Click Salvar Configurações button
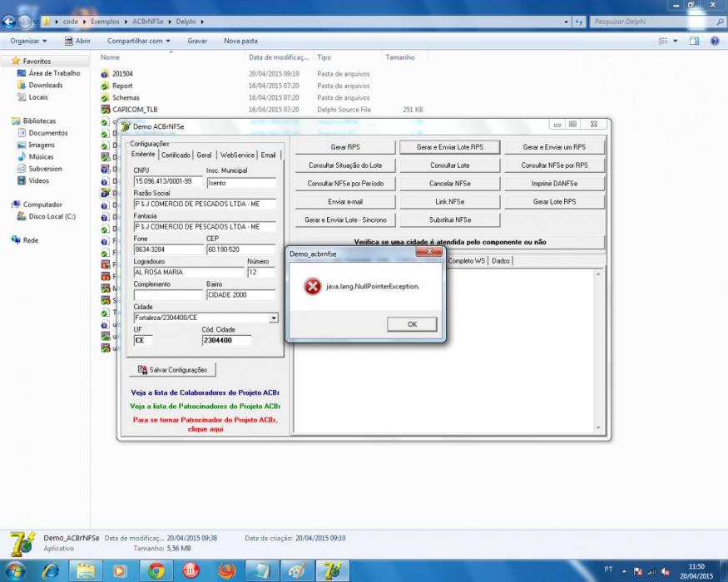The height and width of the screenshot is (582, 728). (173, 370)
